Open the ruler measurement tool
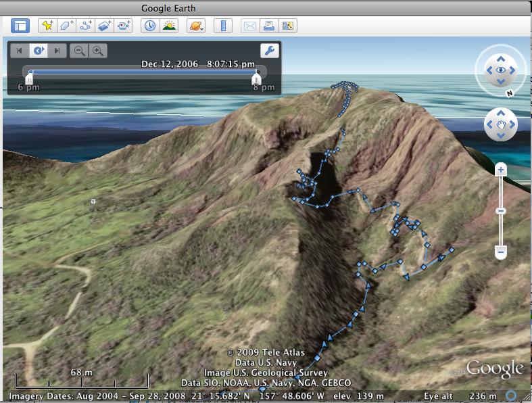The width and height of the screenshot is (532, 403). coord(223,26)
